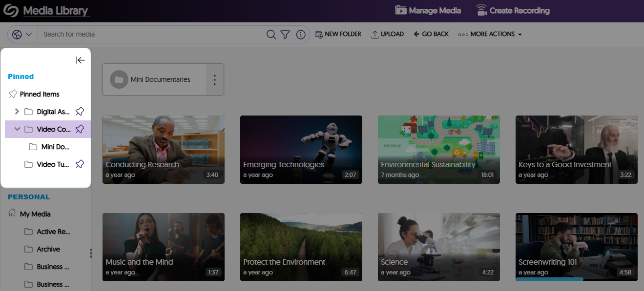Click the Screenwriting 101 progress bar
This screenshot has width=644, height=291.
[x=549, y=279]
